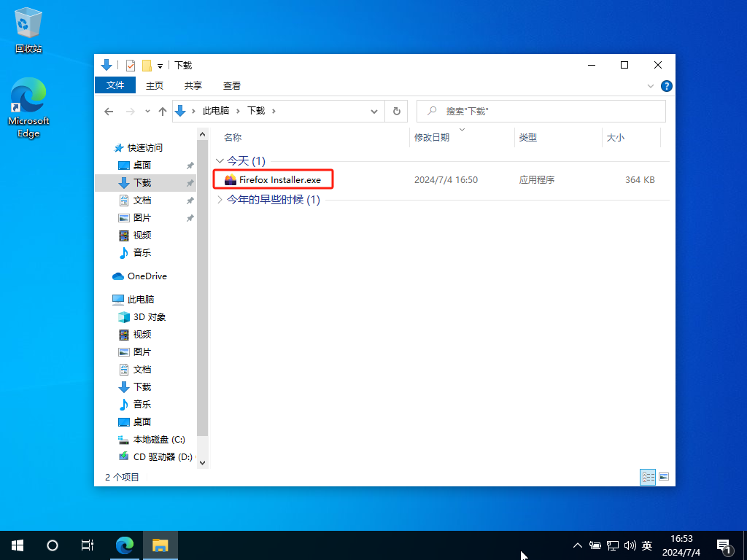Click the Refresh icon beside address bar
747x560 pixels.
[x=396, y=112]
